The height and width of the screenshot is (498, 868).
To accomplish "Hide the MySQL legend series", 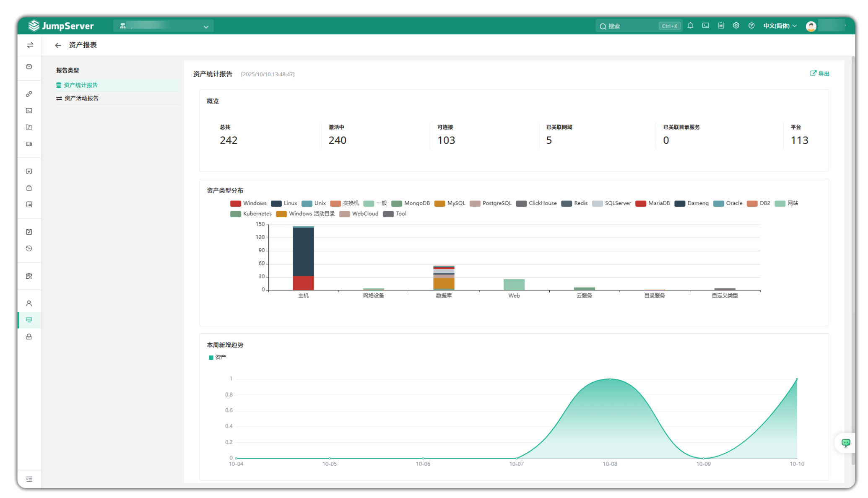I will click(450, 203).
